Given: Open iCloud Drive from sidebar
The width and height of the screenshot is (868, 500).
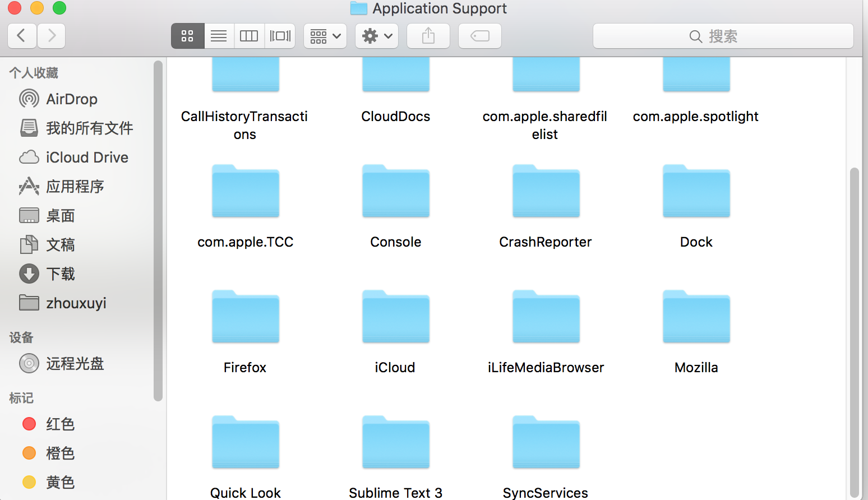Looking at the screenshot, I should click(x=86, y=157).
